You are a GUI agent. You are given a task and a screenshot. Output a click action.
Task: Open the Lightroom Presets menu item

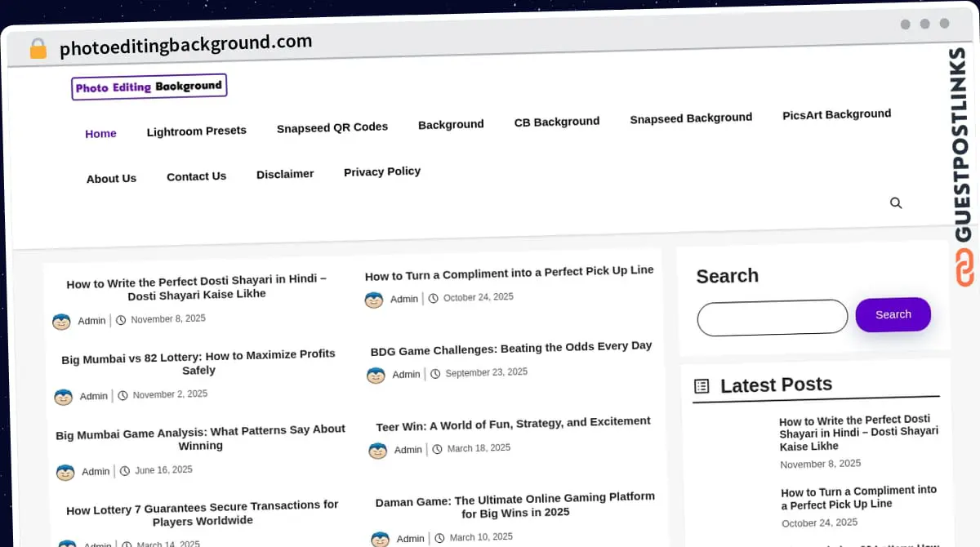click(196, 131)
